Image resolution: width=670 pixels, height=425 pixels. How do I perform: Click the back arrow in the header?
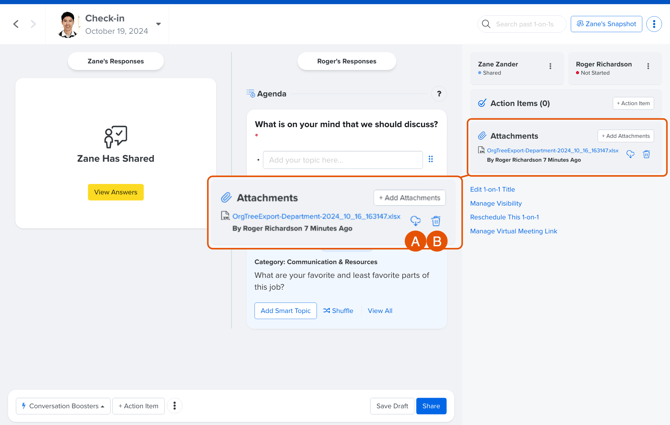click(16, 24)
